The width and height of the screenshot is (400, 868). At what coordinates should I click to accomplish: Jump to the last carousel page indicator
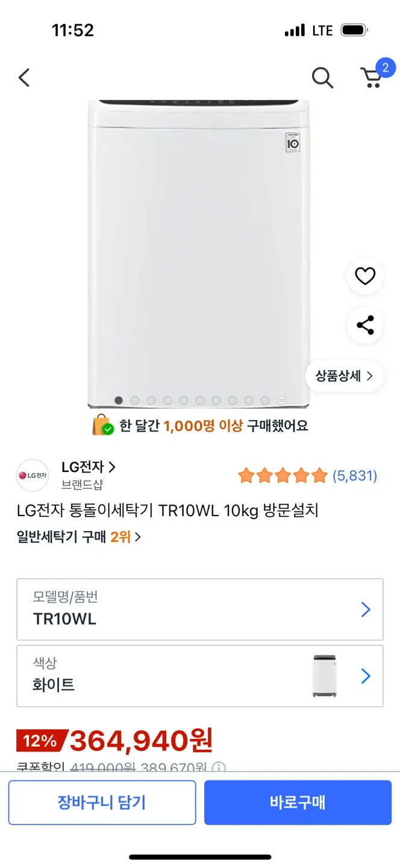[x=281, y=400]
